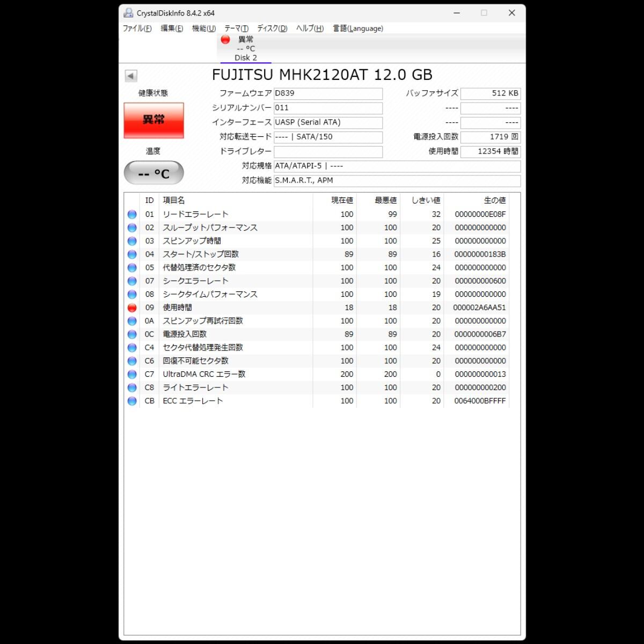This screenshot has width=644, height=644.
Task: Select the リードエラーレート attribute name
Action: [x=195, y=214]
